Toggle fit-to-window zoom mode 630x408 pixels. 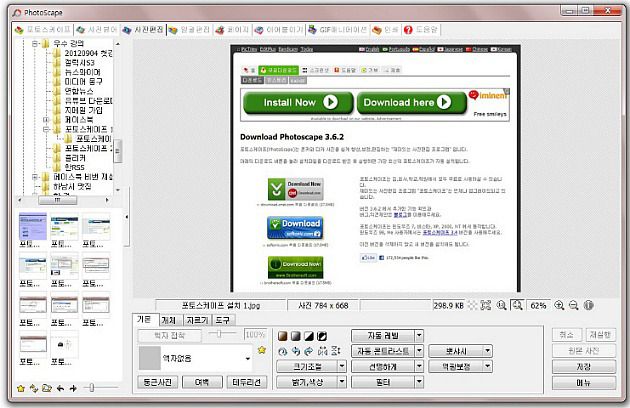pos(518,305)
